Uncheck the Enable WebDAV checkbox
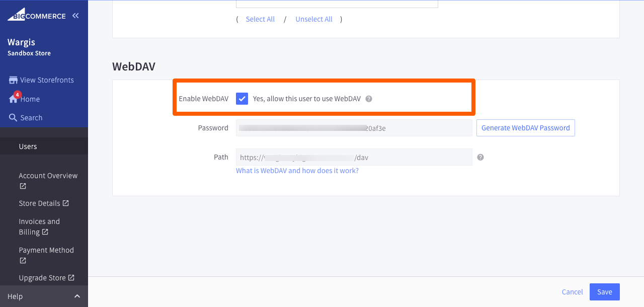644x307 pixels. pyautogui.click(x=242, y=99)
